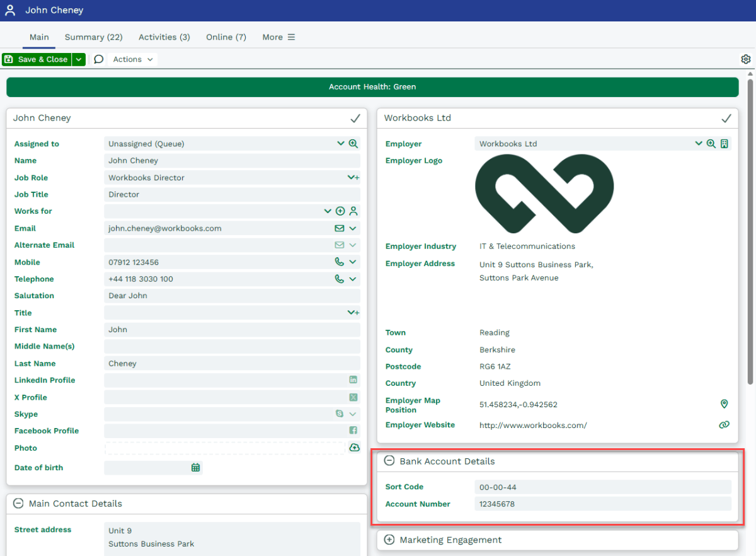Open the More tab menu
The height and width of the screenshot is (556, 756).
[x=278, y=37]
